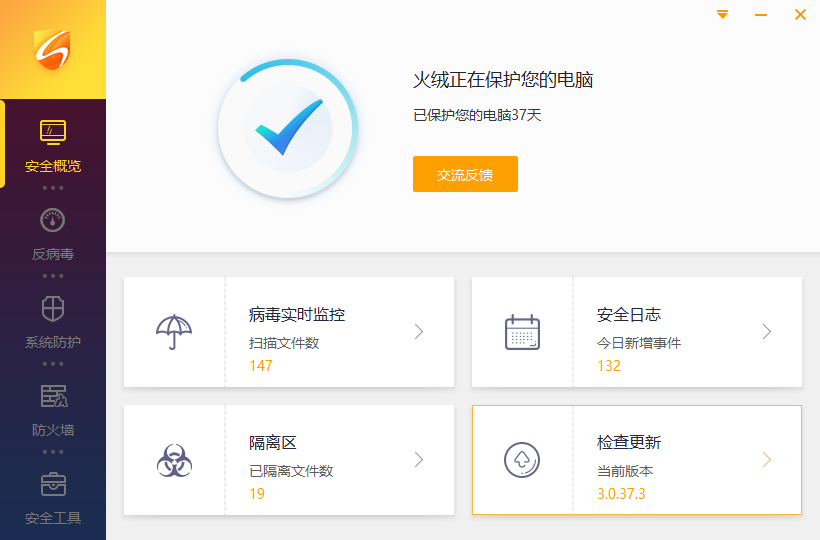820x540 pixels.
Task: Expand 检查更新 with its orange chevron
Action: tap(767, 460)
